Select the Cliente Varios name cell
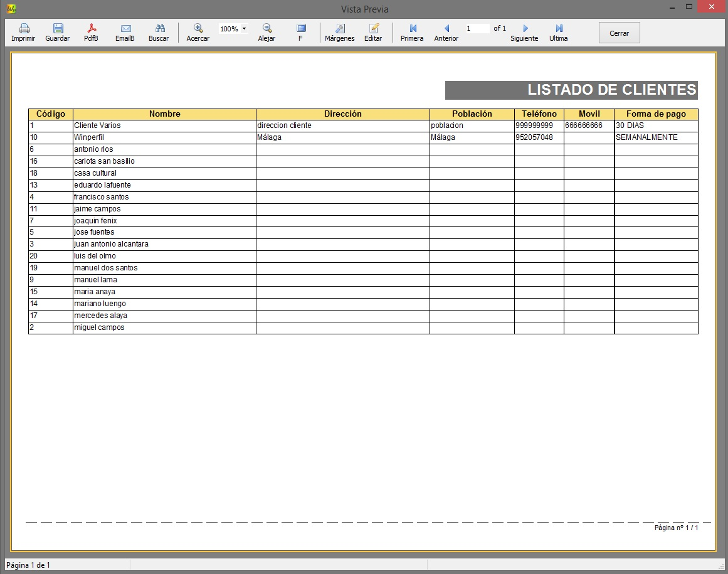Viewport: 728px width, 574px height. coord(164,126)
